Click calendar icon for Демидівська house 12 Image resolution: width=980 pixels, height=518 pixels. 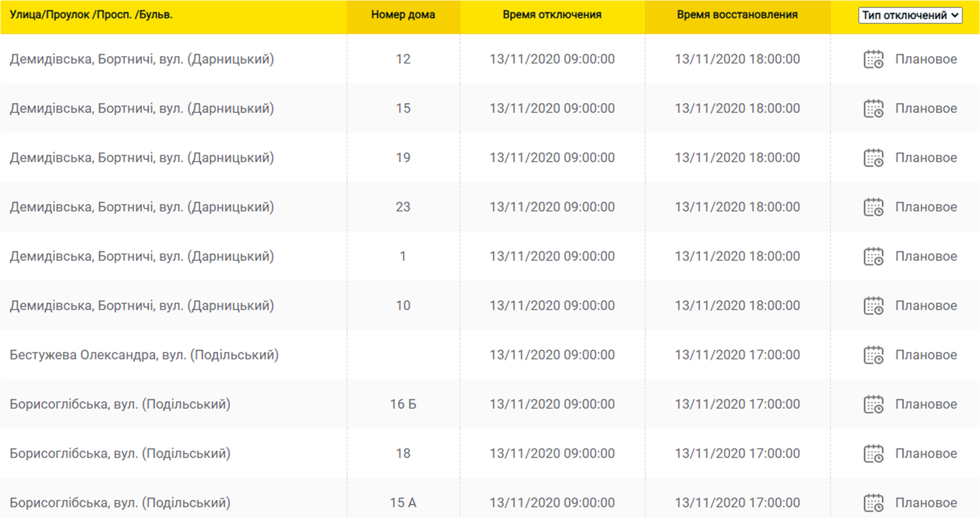873,60
